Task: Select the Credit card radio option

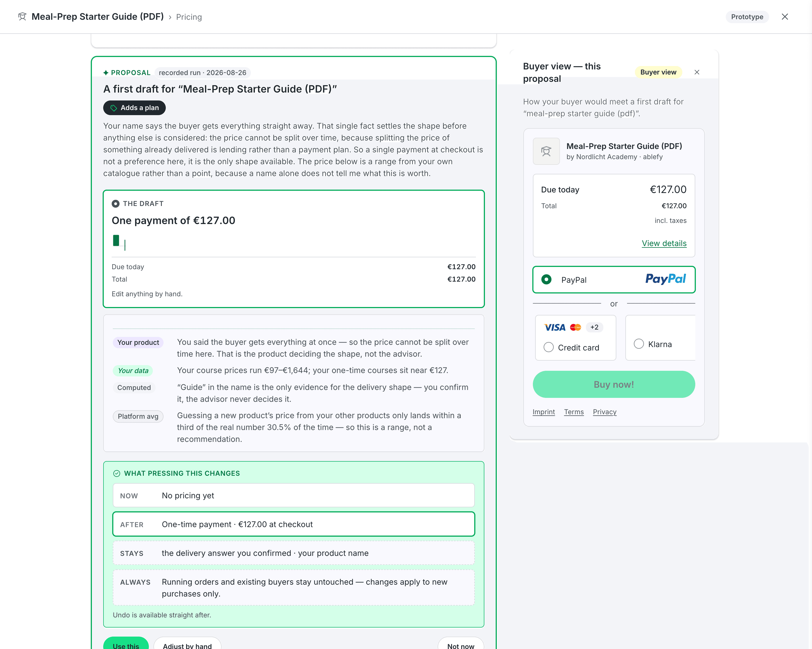Action: (x=548, y=347)
